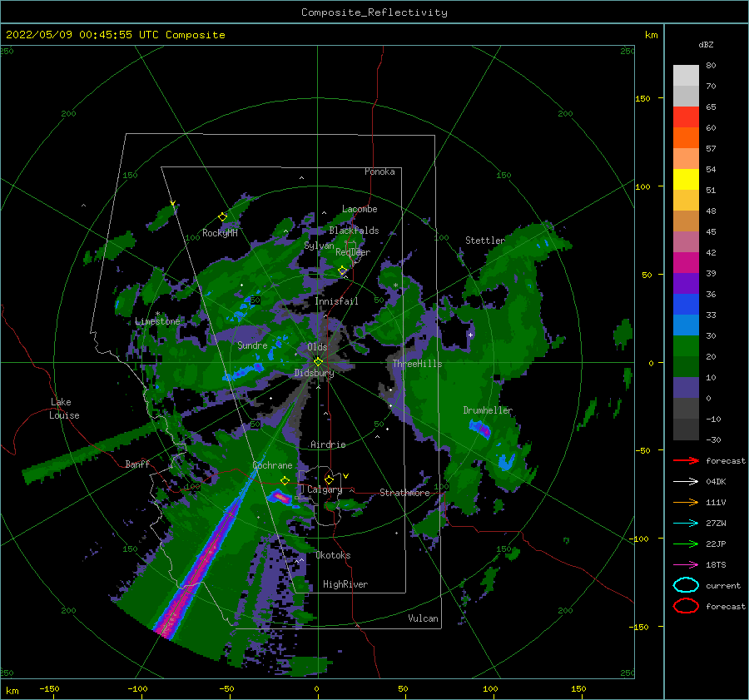
Task: Select the cyan 27ZW arrow icon
Action: (686, 523)
